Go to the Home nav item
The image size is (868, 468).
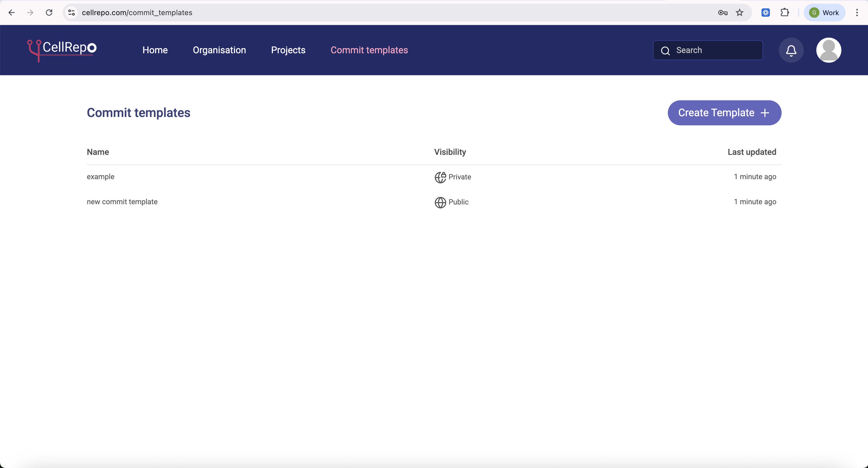coord(155,50)
